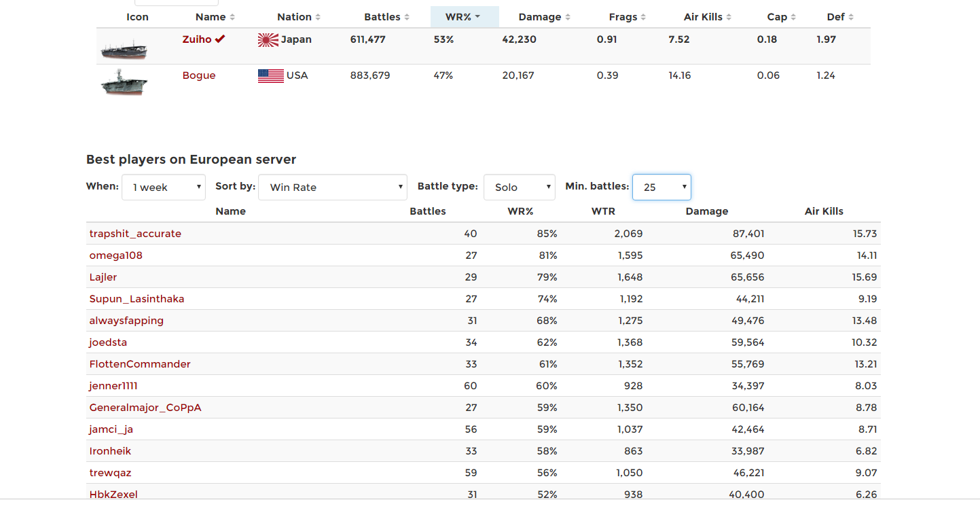This screenshot has height=517, width=980.
Task: Sort ships by Damage column
Action: (545, 17)
